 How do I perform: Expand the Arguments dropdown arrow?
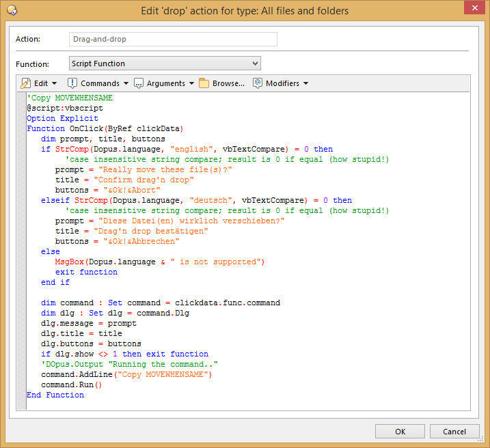pyautogui.click(x=191, y=83)
